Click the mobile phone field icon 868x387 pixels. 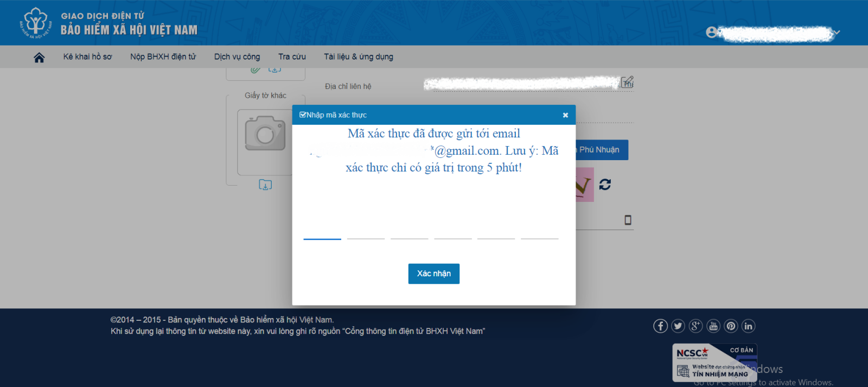628,220
